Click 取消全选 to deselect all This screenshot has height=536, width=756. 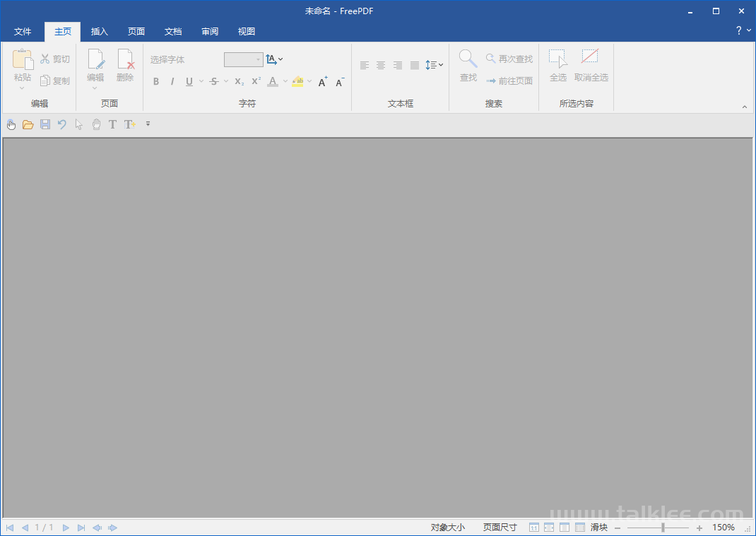pyautogui.click(x=591, y=65)
